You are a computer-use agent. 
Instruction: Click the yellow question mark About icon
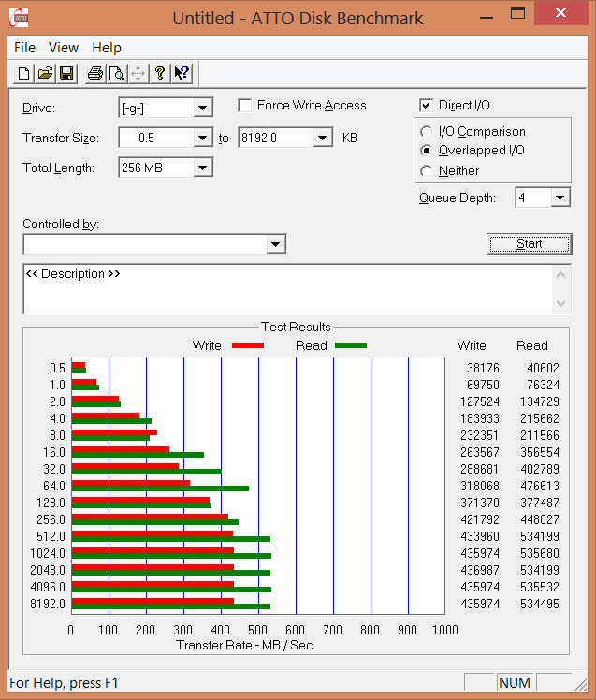tap(160, 73)
